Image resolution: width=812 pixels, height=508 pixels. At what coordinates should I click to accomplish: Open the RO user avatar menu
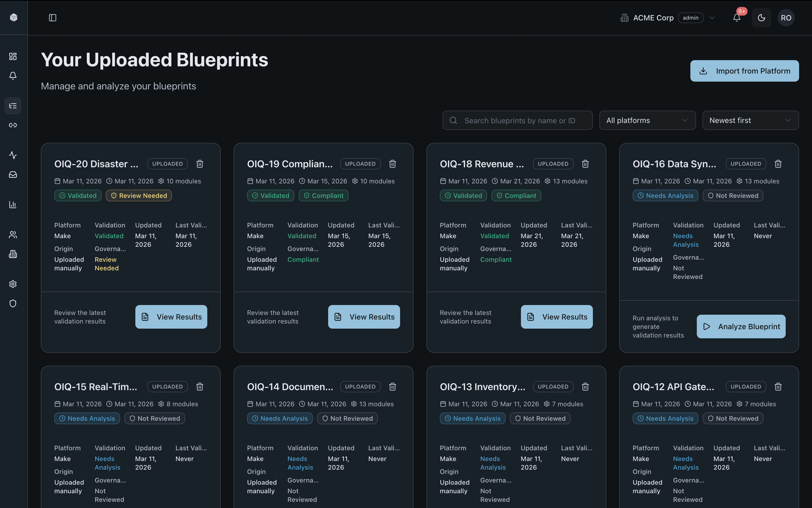click(786, 17)
